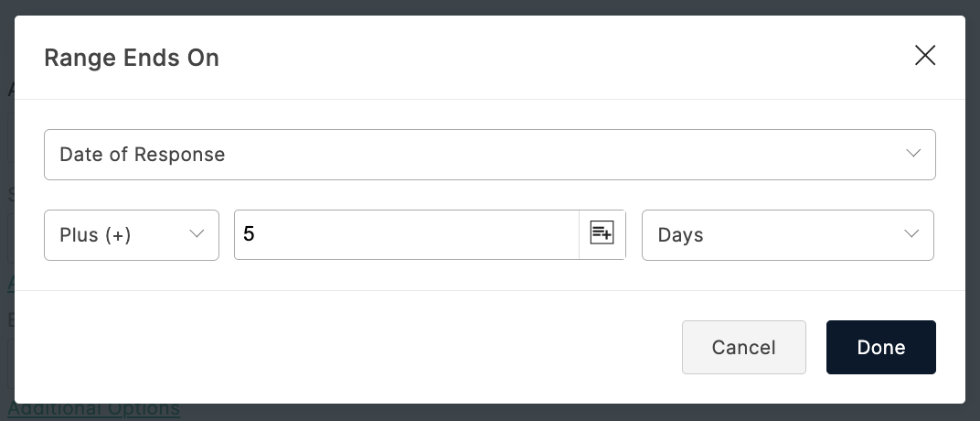Select the Plus (+) label text

click(95, 234)
